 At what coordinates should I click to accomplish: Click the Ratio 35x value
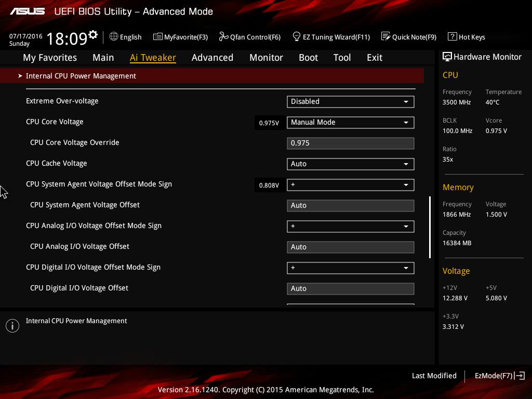(448, 159)
